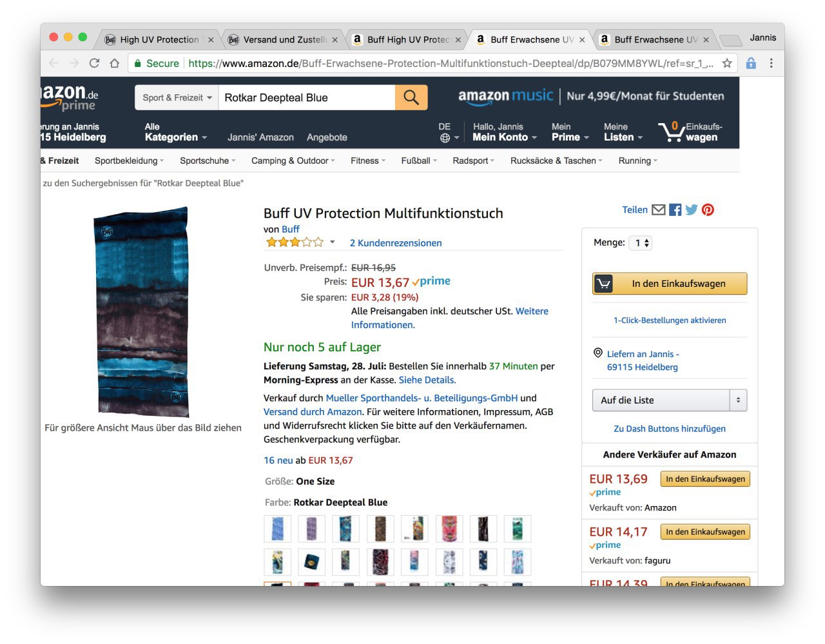
Task: Click the orange search magnifier button
Action: tap(411, 97)
